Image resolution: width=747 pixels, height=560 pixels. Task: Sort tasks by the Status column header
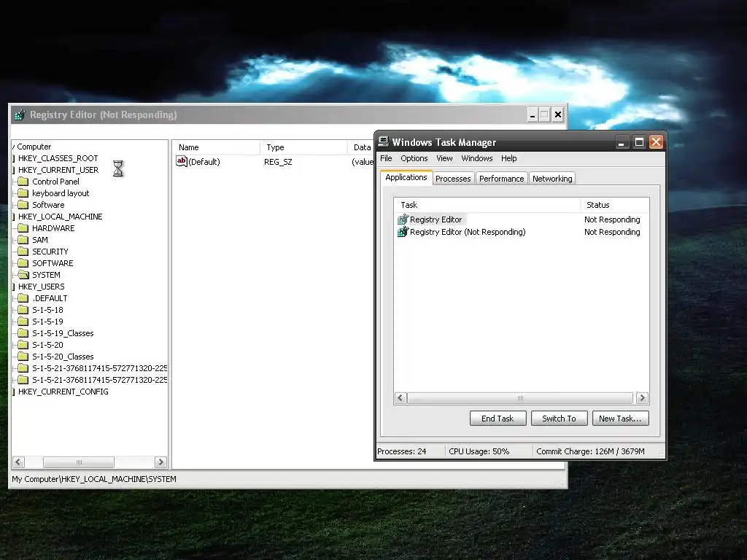tap(614, 205)
